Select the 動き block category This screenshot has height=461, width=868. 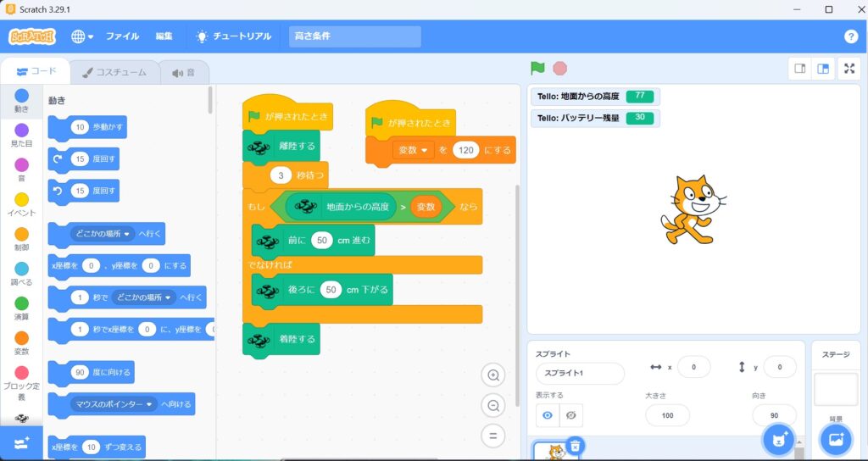21,102
